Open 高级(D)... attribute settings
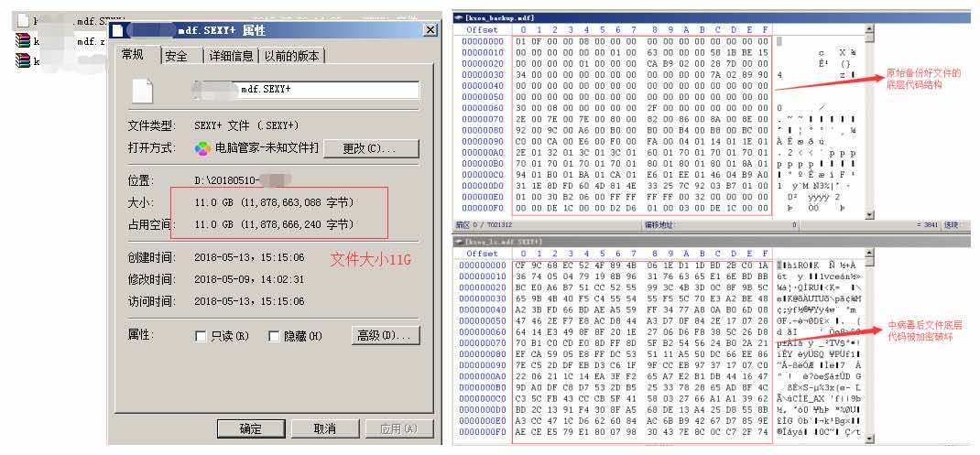The width and height of the screenshot is (980, 455). point(385,336)
